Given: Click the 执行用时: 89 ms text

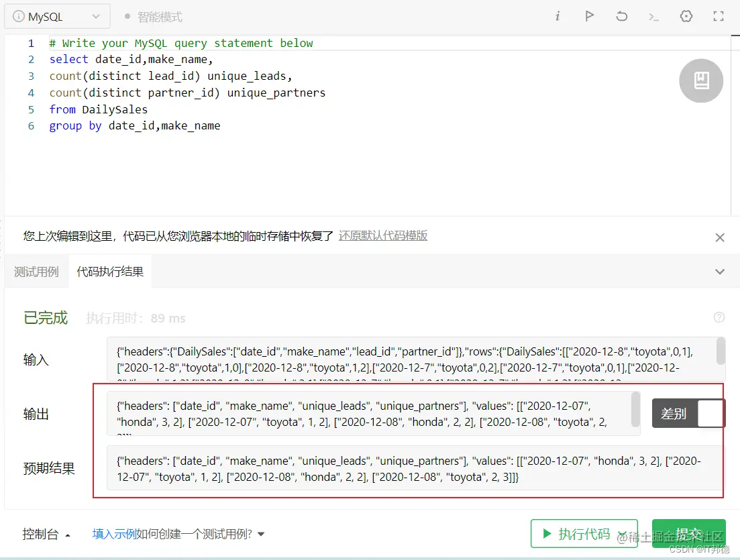Looking at the screenshot, I should click(136, 319).
